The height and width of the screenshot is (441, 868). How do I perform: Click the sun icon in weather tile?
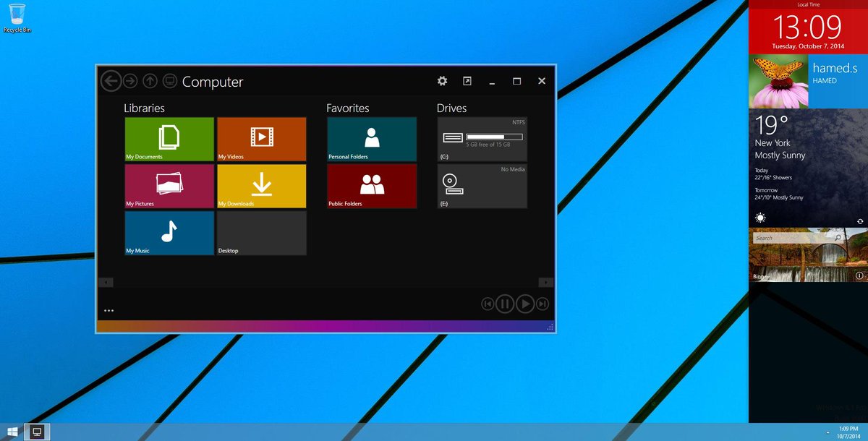pyautogui.click(x=760, y=218)
